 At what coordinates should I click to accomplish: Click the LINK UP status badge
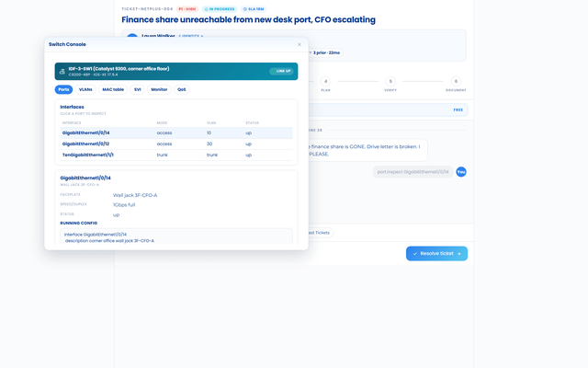[x=281, y=72]
